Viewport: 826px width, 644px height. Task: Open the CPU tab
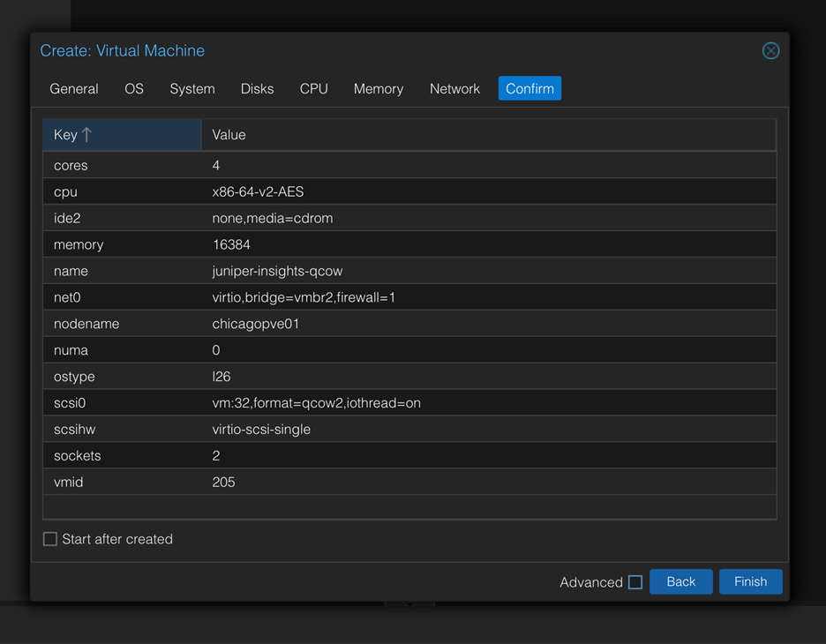click(313, 89)
